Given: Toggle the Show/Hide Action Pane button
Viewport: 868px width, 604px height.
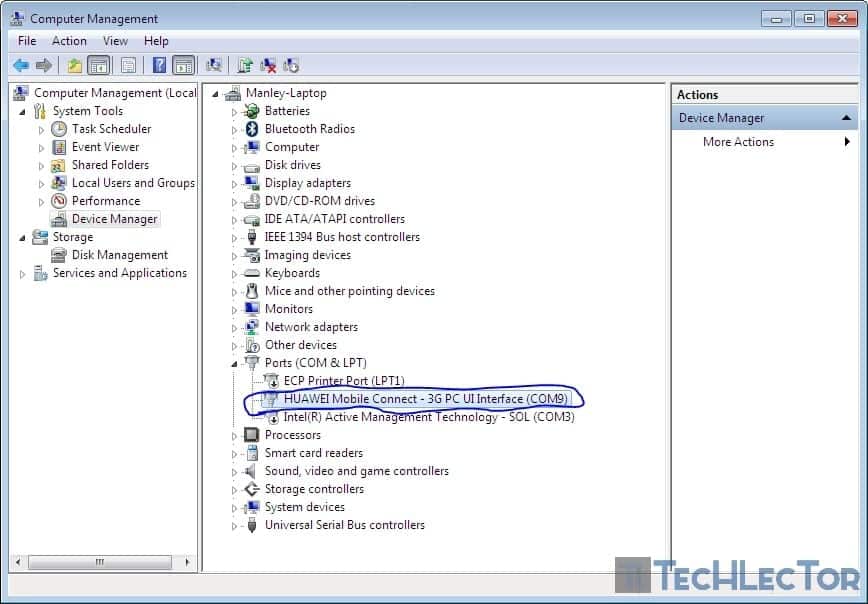Looking at the screenshot, I should pyautogui.click(x=183, y=66).
